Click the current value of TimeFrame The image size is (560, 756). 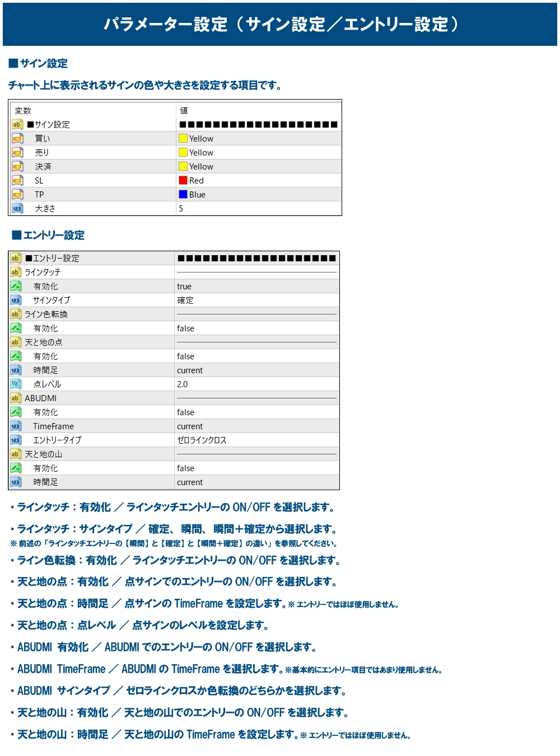click(190, 426)
